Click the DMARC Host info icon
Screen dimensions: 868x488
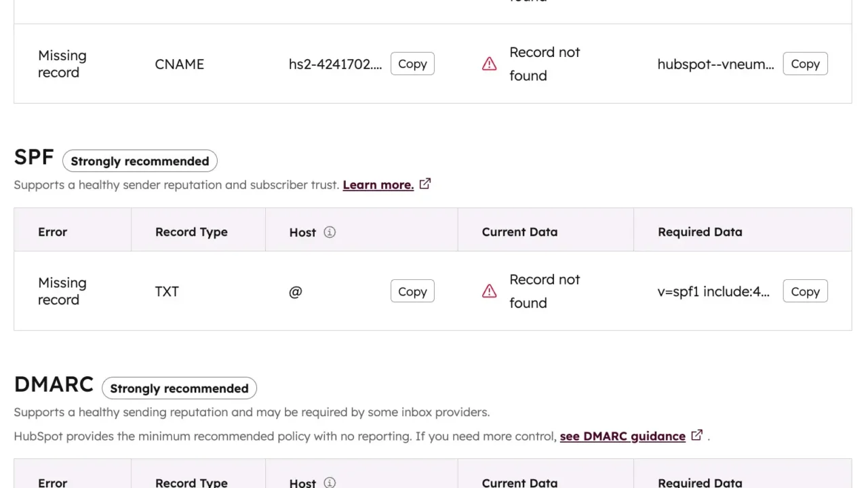click(330, 483)
